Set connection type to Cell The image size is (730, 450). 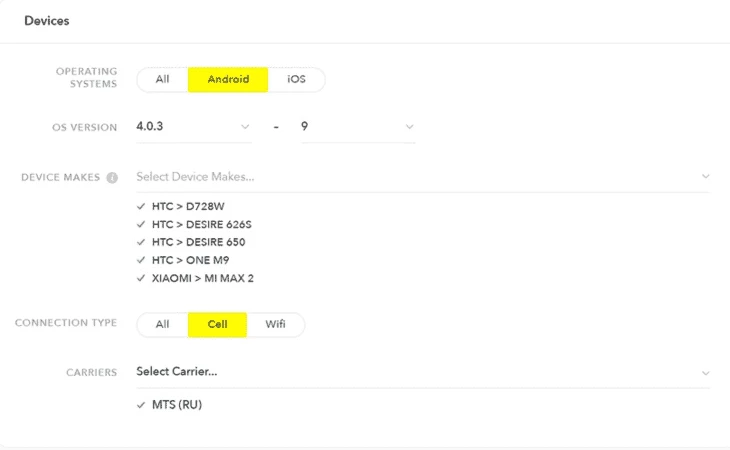click(217, 324)
